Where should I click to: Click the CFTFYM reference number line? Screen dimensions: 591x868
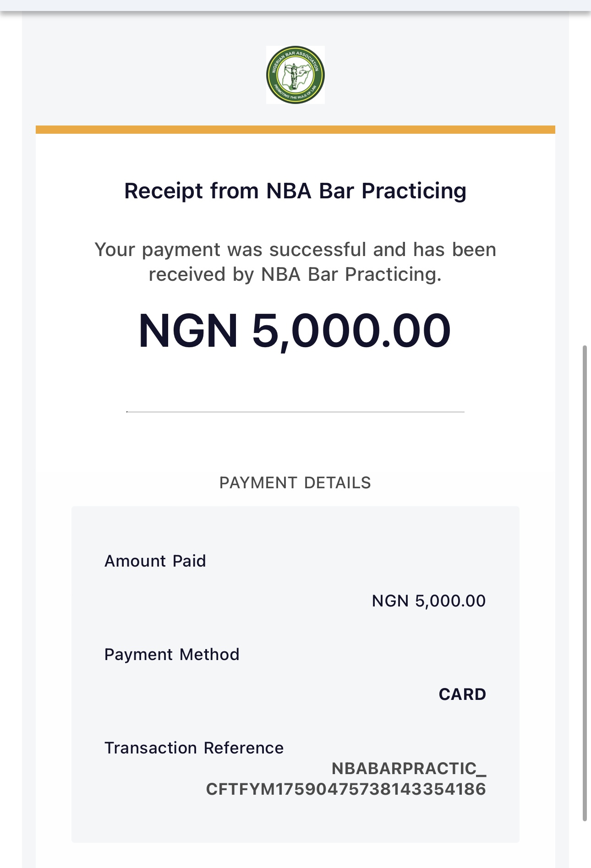(346, 789)
